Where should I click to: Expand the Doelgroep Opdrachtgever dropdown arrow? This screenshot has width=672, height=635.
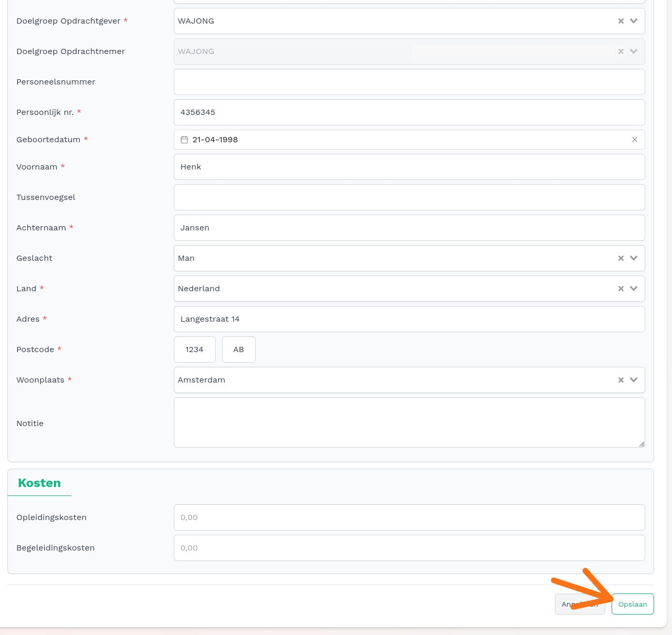[x=634, y=21]
